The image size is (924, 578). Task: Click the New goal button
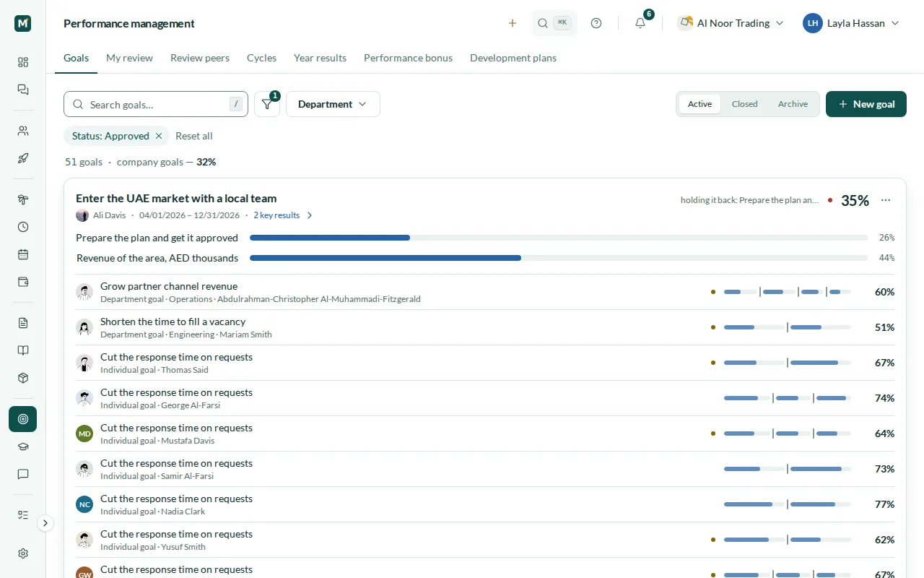[866, 104]
